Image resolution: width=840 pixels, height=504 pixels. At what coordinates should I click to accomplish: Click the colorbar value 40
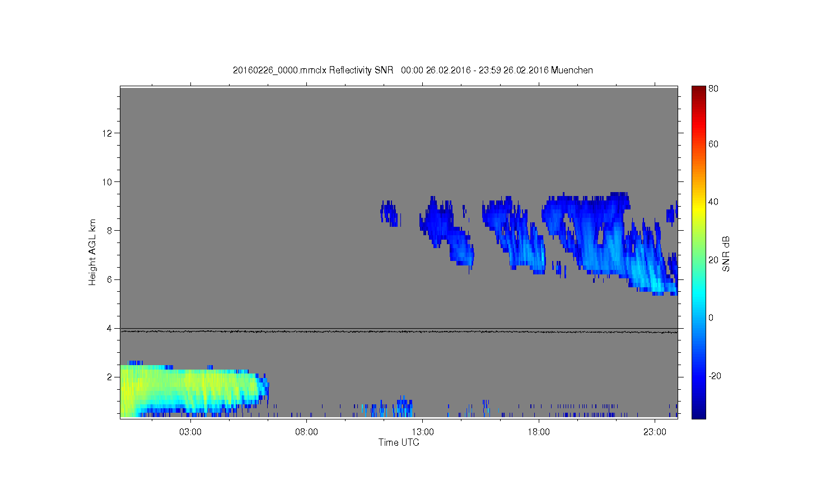pyautogui.click(x=713, y=202)
